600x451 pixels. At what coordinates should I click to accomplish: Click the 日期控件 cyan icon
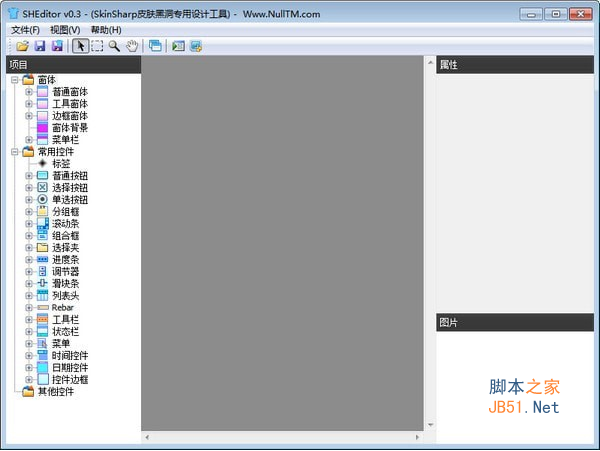42,368
